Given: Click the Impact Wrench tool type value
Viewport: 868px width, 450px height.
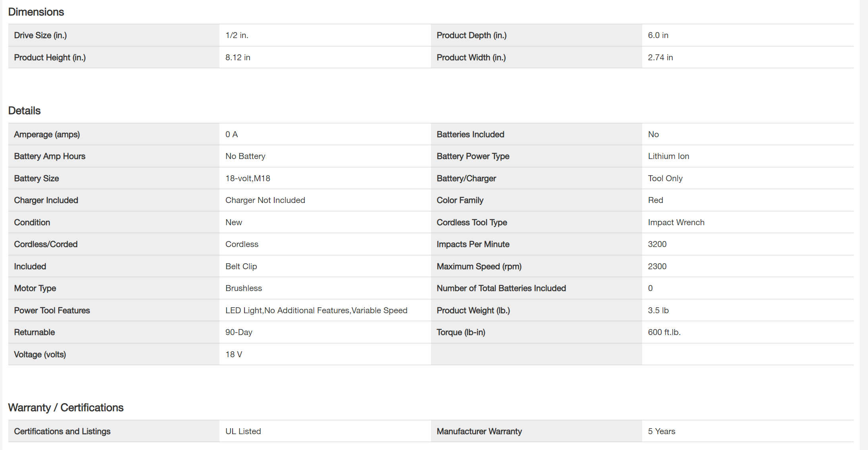Looking at the screenshot, I should coord(676,222).
